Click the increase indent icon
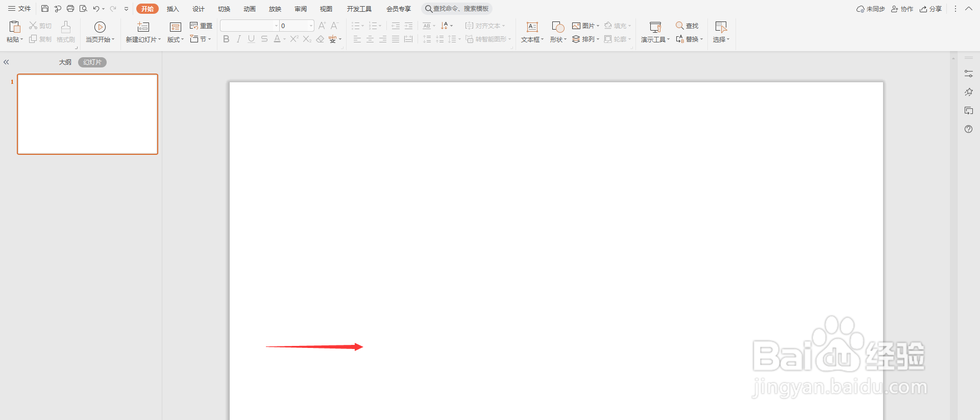 pyautogui.click(x=408, y=26)
